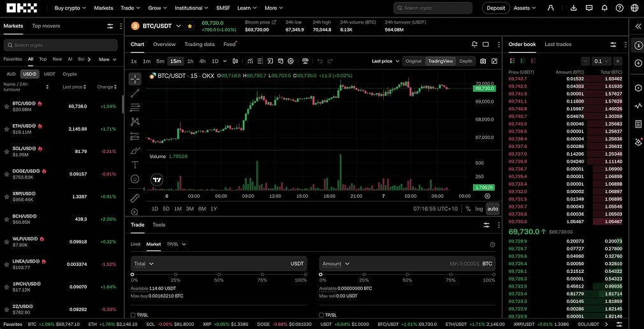Show only buy orders in order book

522,61
